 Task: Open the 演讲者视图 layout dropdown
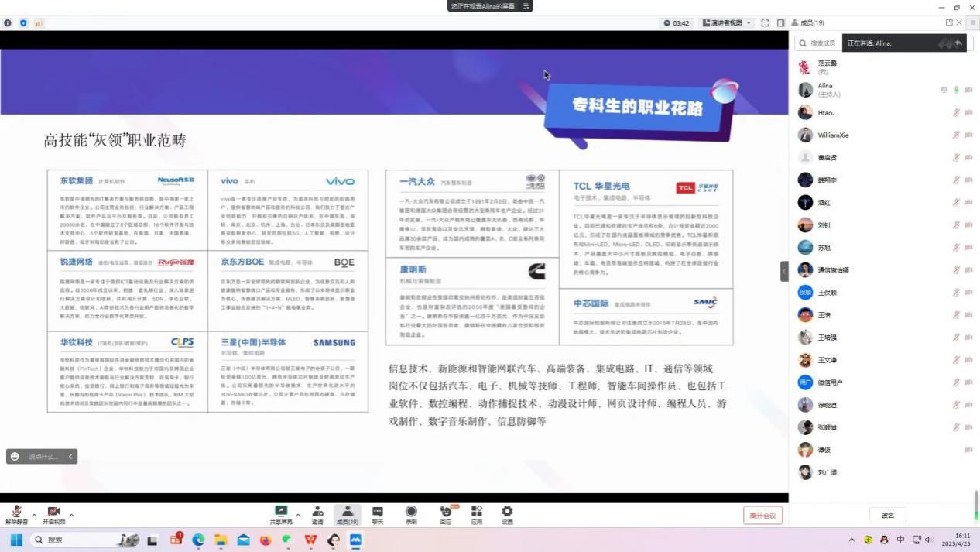(x=727, y=22)
